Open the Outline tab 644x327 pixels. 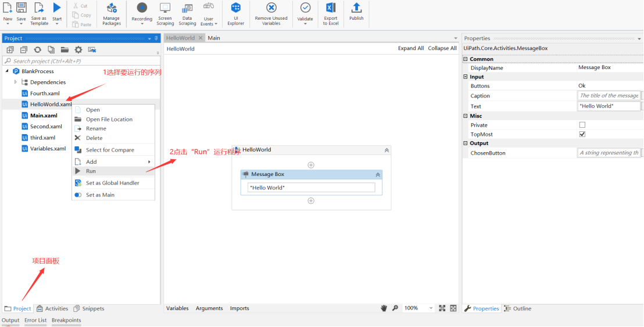(518, 308)
